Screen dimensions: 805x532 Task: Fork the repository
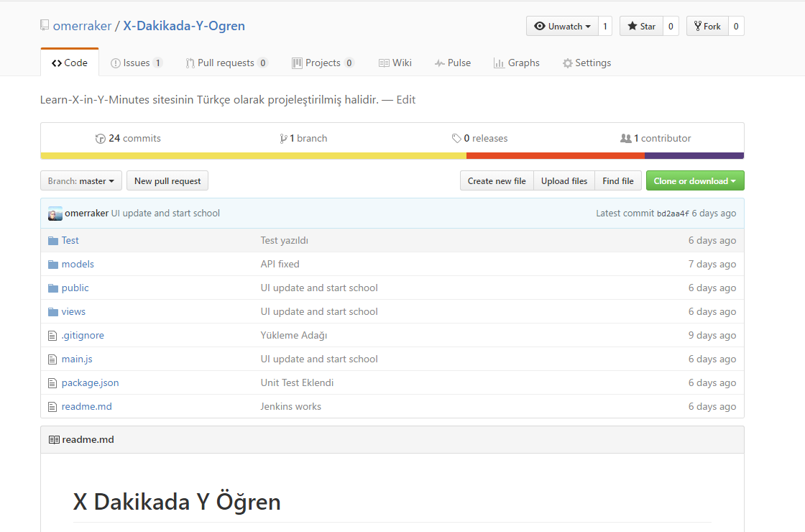coord(707,26)
